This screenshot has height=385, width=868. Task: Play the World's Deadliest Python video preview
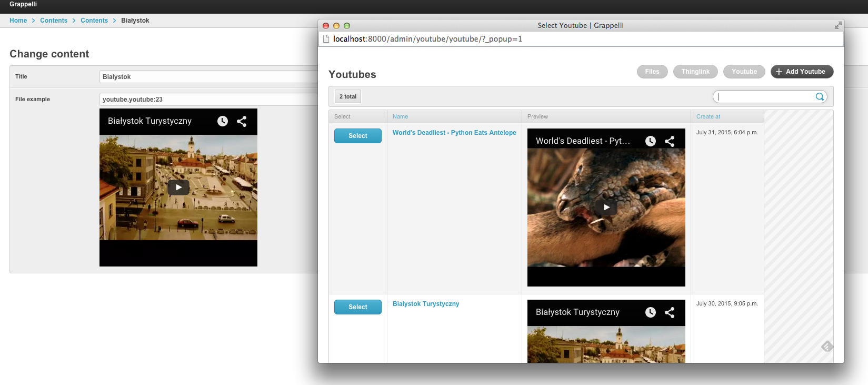pyautogui.click(x=606, y=208)
